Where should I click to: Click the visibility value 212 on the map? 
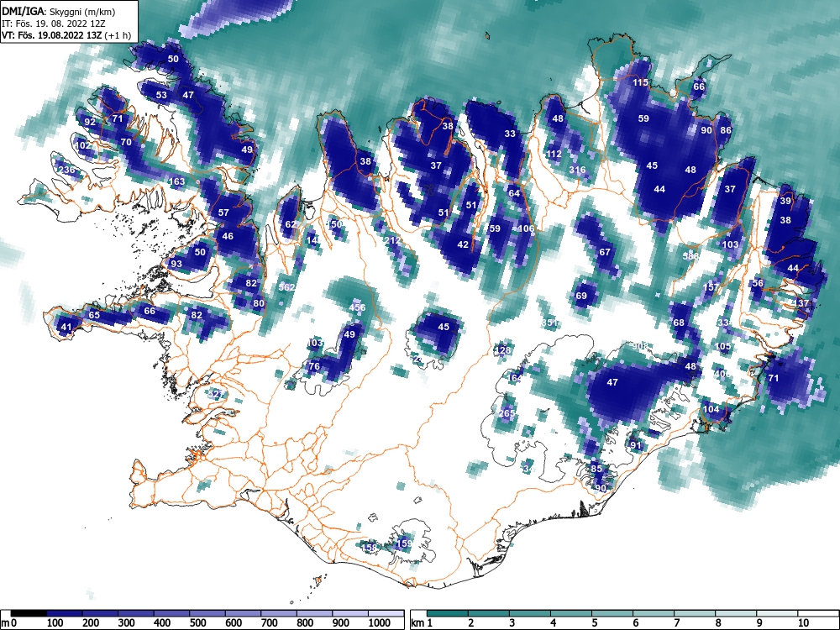pyautogui.click(x=391, y=240)
